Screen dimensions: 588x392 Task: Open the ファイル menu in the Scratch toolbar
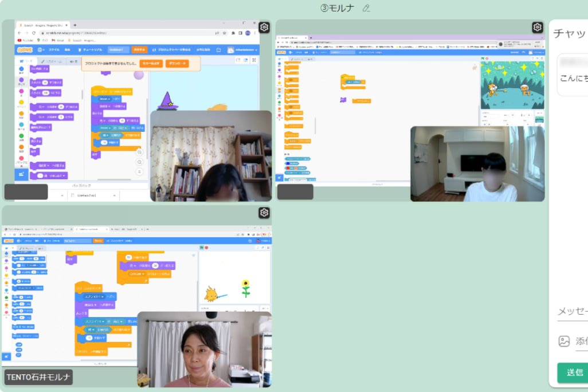54,49
